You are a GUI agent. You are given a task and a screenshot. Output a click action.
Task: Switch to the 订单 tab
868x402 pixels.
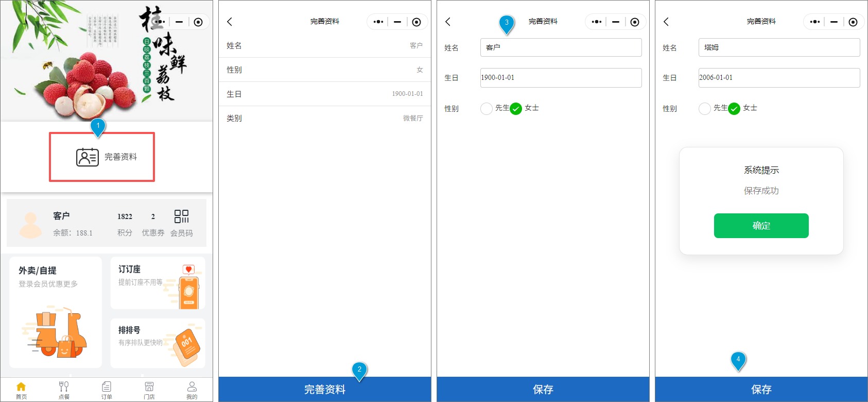click(107, 390)
